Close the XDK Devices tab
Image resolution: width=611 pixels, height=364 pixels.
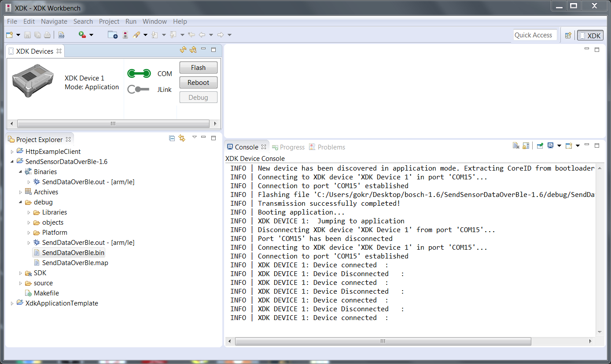(59, 51)
